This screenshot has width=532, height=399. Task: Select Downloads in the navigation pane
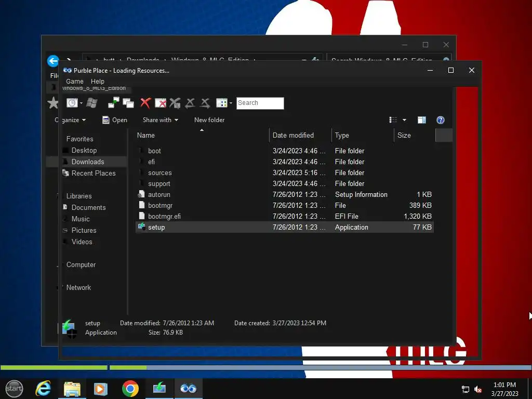tap(88, 162)
